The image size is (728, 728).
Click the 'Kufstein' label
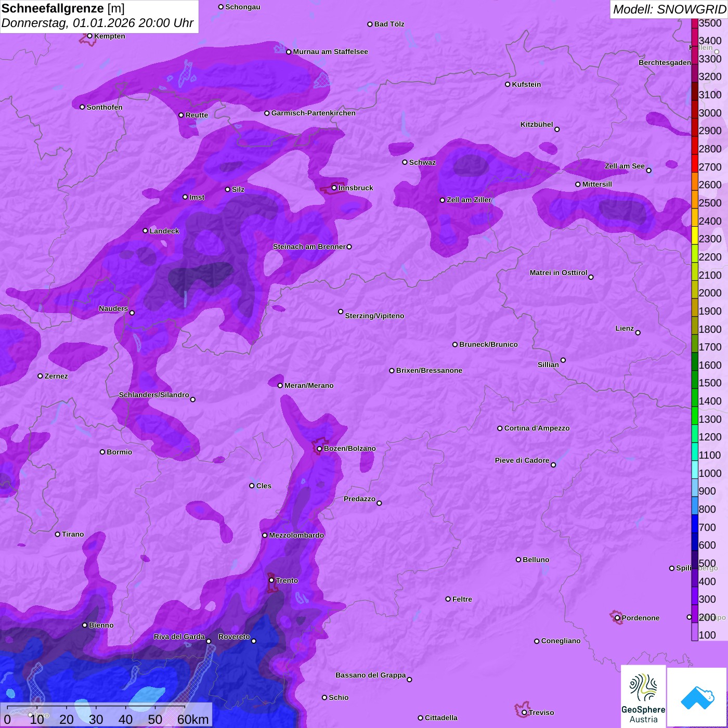tap(526, 84)
